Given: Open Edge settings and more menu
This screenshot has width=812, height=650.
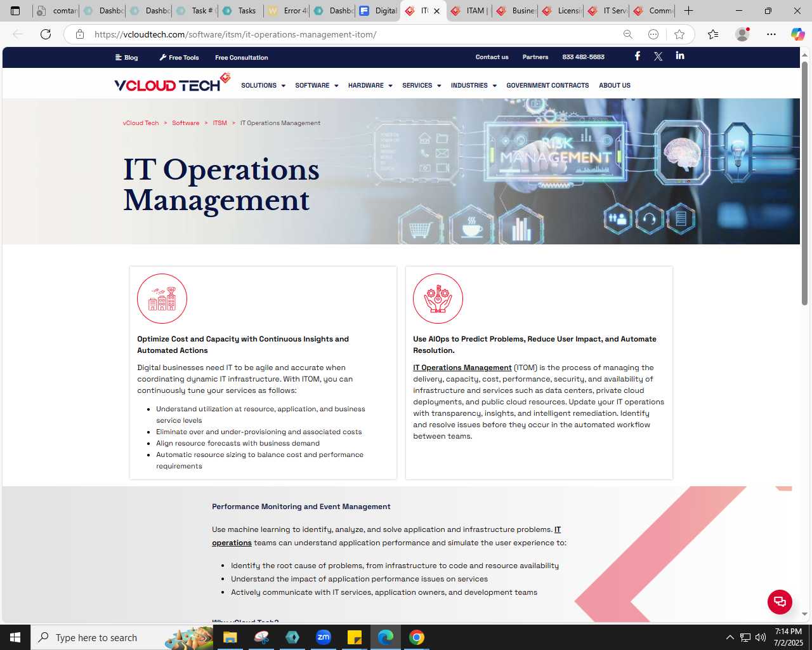Looking at the screenshot, I should (771, 34).
